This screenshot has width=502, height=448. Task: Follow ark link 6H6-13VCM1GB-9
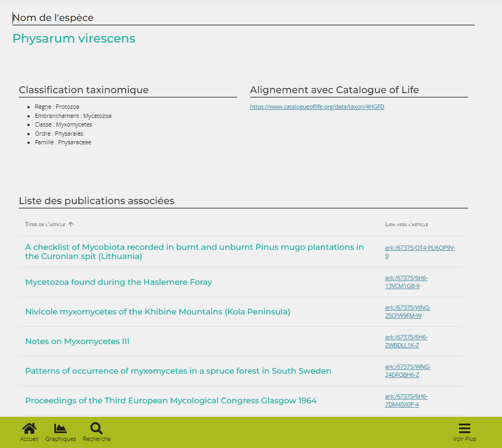406,282
